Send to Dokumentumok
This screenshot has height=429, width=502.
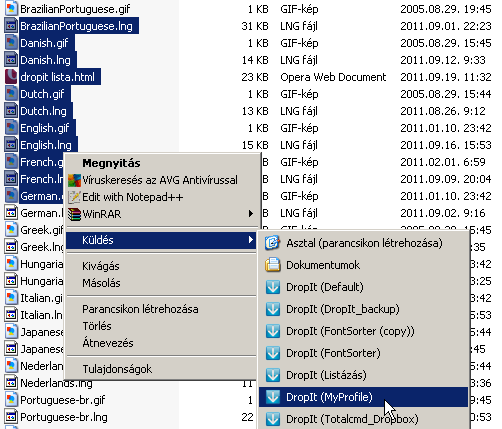364,265
